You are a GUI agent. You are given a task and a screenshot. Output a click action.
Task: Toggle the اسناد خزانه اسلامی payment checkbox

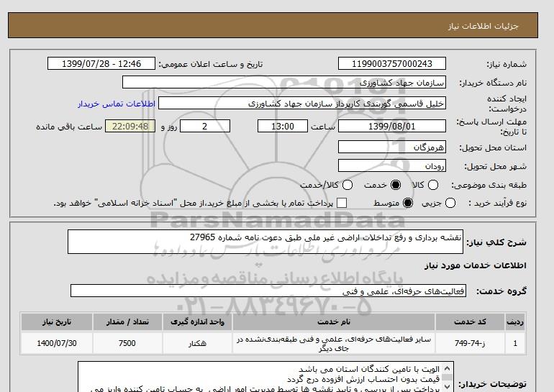[x=342, y=203]
